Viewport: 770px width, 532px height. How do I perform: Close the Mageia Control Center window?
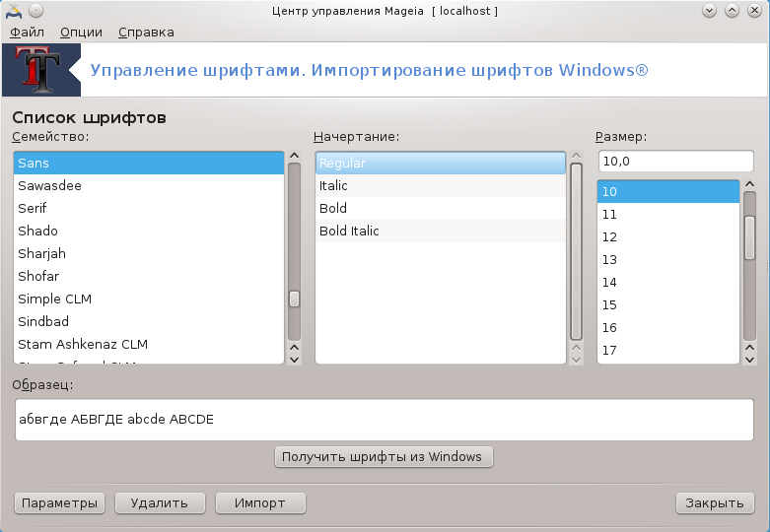point(754,10)
